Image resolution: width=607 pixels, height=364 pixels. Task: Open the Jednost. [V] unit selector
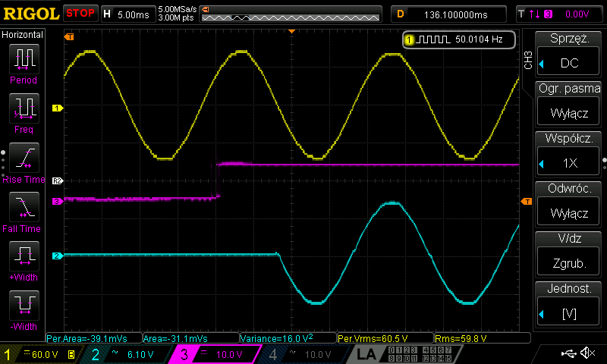point(569,304)
